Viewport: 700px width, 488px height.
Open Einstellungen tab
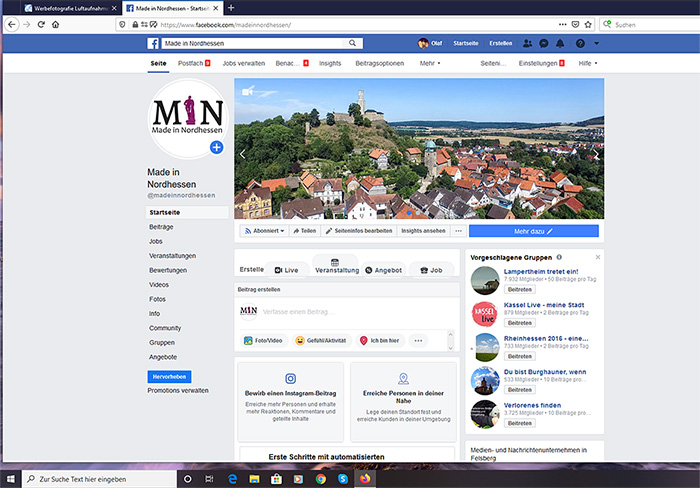(541, 63)
